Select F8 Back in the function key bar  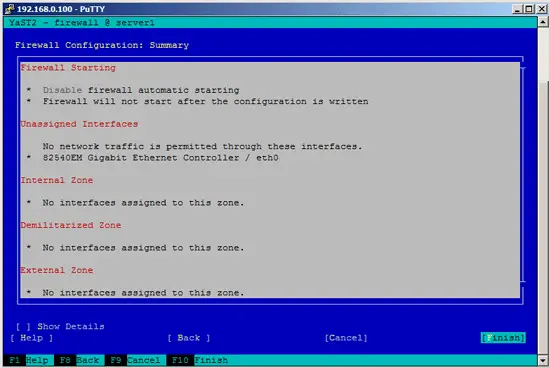tap(79, 360)
